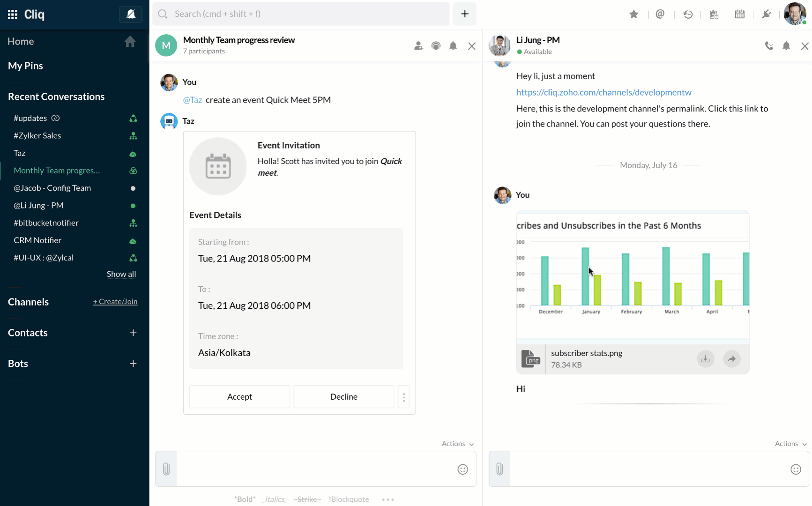Open mentions @ icon in top bar
Viewport: 812px width, 506px height.
(660, 15)
